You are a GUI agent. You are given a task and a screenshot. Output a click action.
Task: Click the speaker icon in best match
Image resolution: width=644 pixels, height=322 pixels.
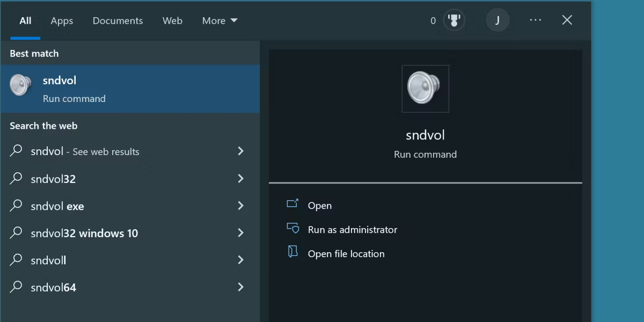[x=21, y=85]
